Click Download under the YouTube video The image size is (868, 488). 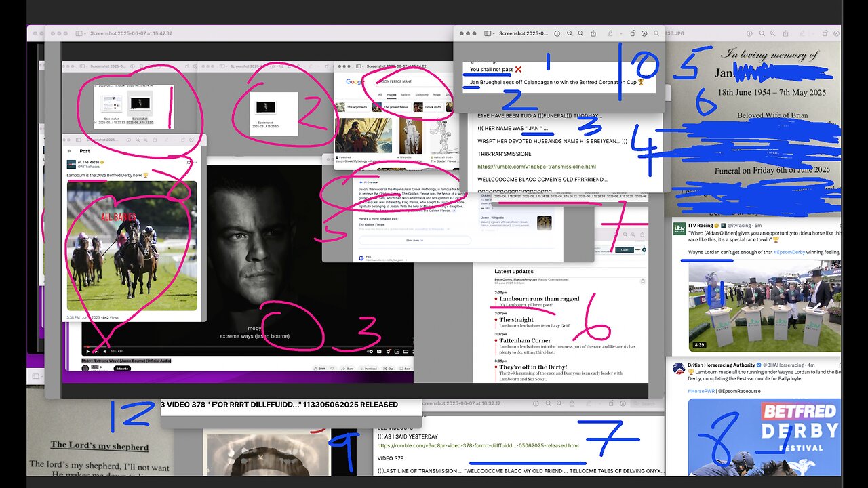point(369,369)
